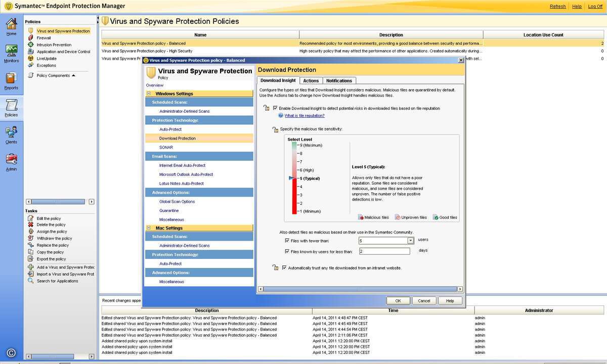Click Add a Virus and Spyware Protection policy task
The image size is (607, 364).
pos(65,267)
